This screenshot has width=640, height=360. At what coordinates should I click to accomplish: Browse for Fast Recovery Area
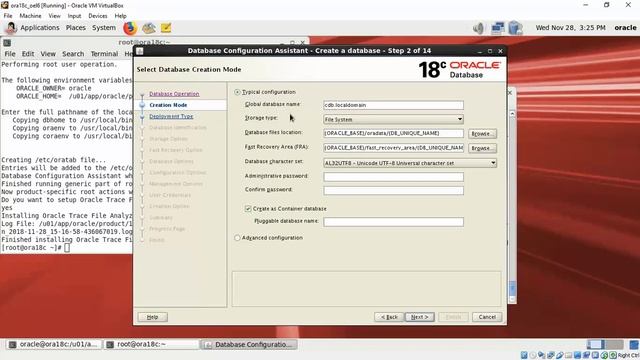[482, 148]
